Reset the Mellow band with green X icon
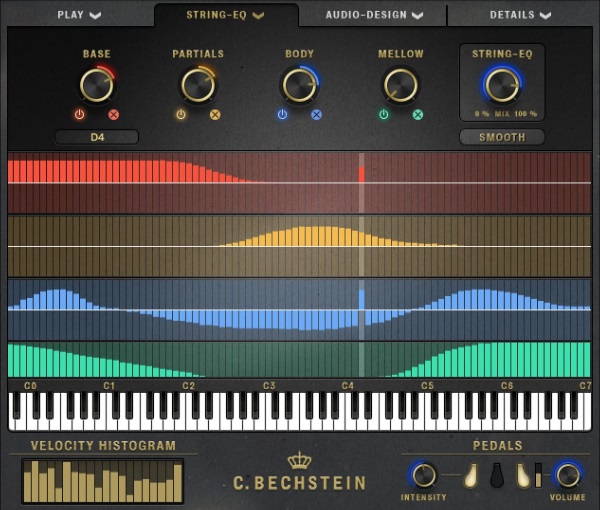This screenshot has width=600, height=510. pyautogui.click(x=418, y=114)
